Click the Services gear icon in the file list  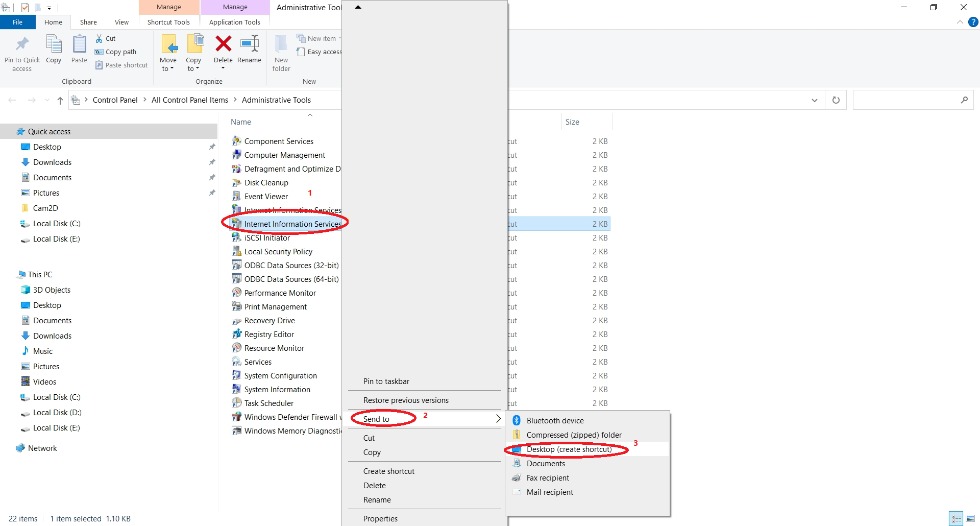pyautogui.click(x=236, y=362)
